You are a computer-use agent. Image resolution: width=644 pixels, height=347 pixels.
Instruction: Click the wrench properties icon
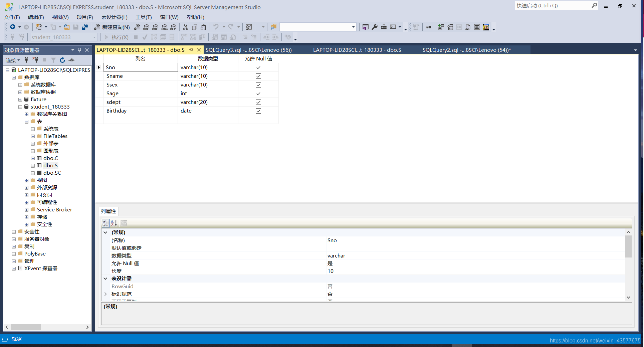coord(375,27)
